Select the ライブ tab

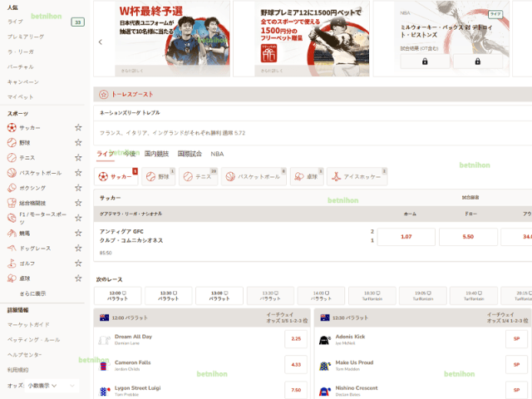tap(106, 154)
